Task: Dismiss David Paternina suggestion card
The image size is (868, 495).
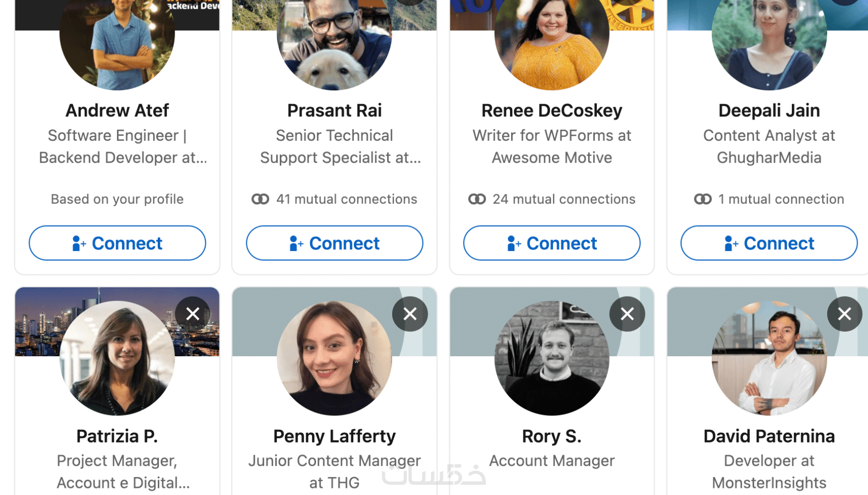Action: coord(845,314)
